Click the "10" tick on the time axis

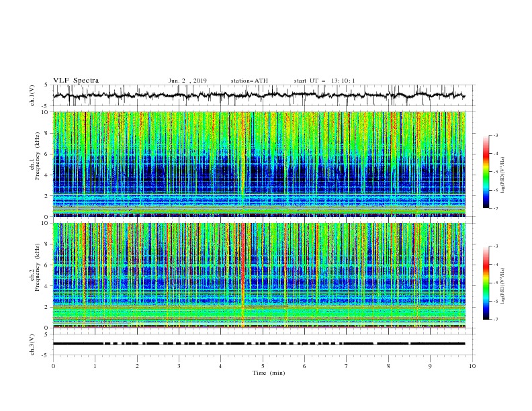(472, 366)
